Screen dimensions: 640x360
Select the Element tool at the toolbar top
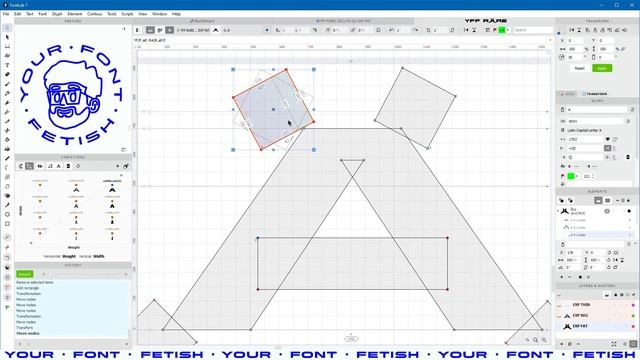(7, 28)
